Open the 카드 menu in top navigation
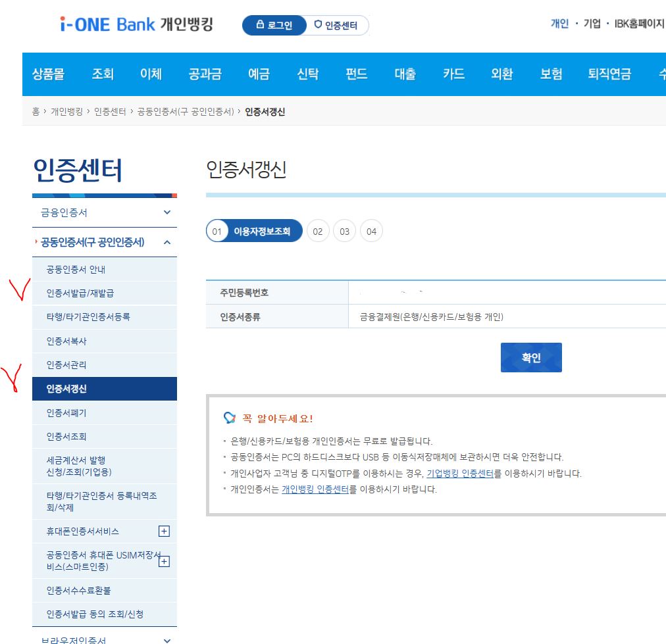This screenshot has width=666, height=644. pos(453,75)
